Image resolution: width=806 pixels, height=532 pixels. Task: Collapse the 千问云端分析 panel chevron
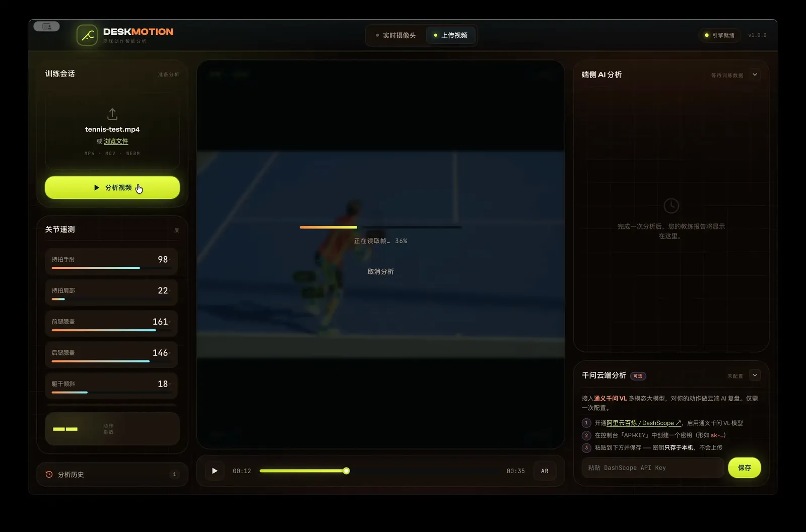coord(755,375)
